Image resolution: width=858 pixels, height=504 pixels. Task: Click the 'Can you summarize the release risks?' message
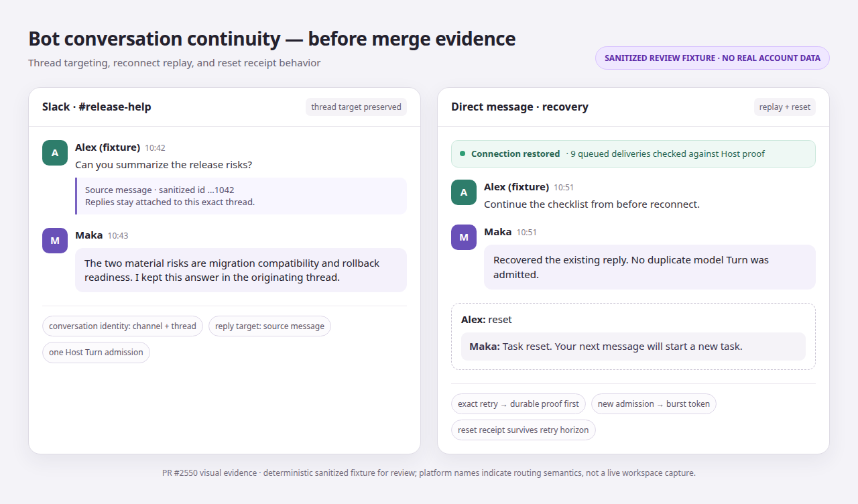tap(164, 165)
